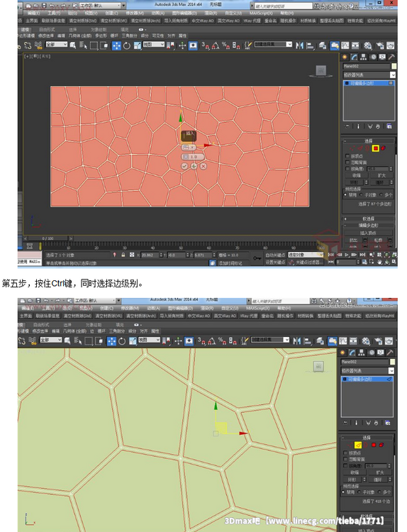Open named selection sets dropdown, pink-viewport screenshot

coord(273,44)
